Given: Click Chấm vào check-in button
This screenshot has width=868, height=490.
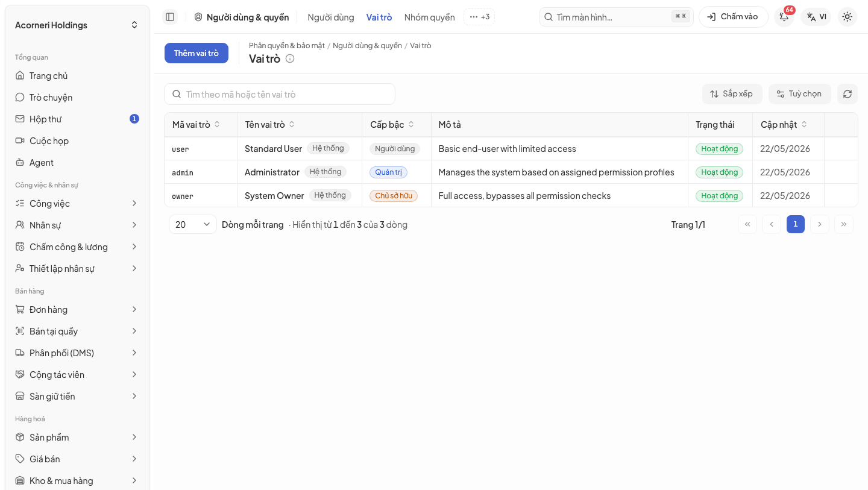Looking at the screenshot, I should (x=733, y=17).
